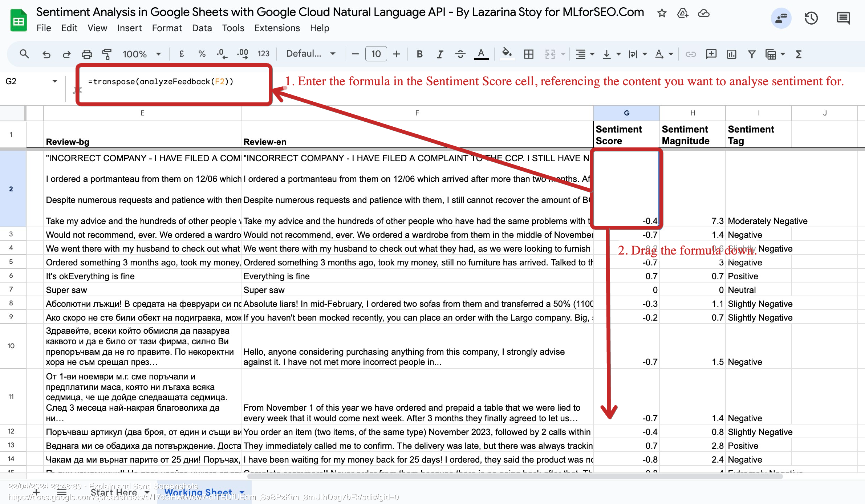Image resolution: width=865 pixels, height=504 pixels.
Task: Toggle the create a filter funnel icon
Action: pyautogui.click(x=752, y=54)
